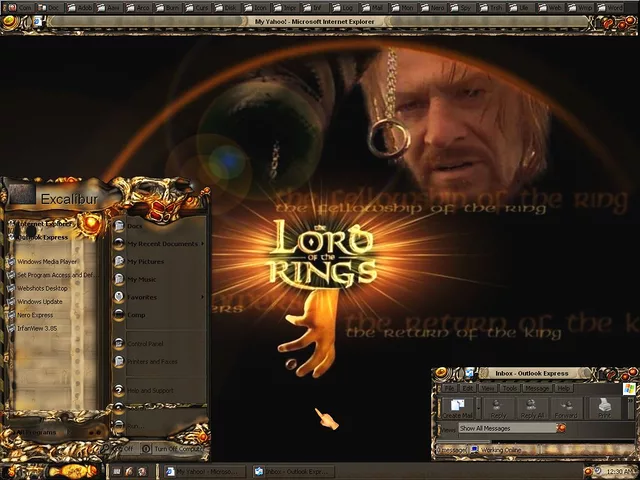
Task: Open Outlook Express Message menu
Action: pos(537,388)
